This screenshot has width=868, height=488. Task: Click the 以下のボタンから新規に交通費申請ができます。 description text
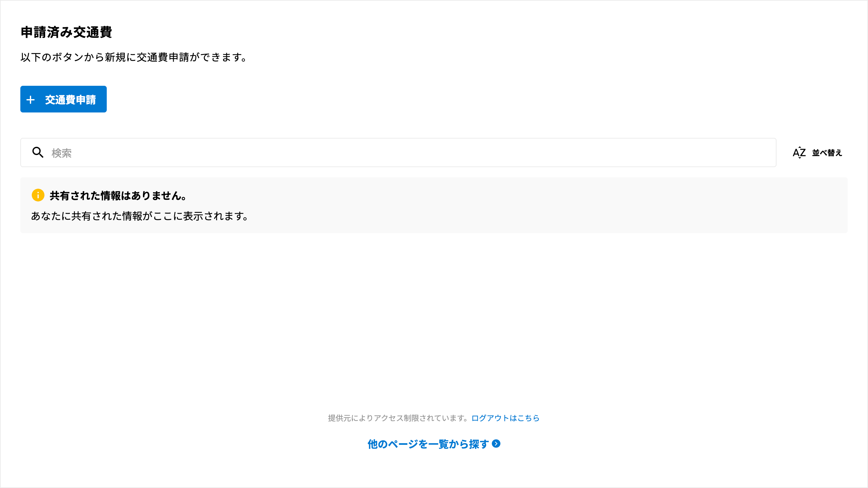pos(134,57)
